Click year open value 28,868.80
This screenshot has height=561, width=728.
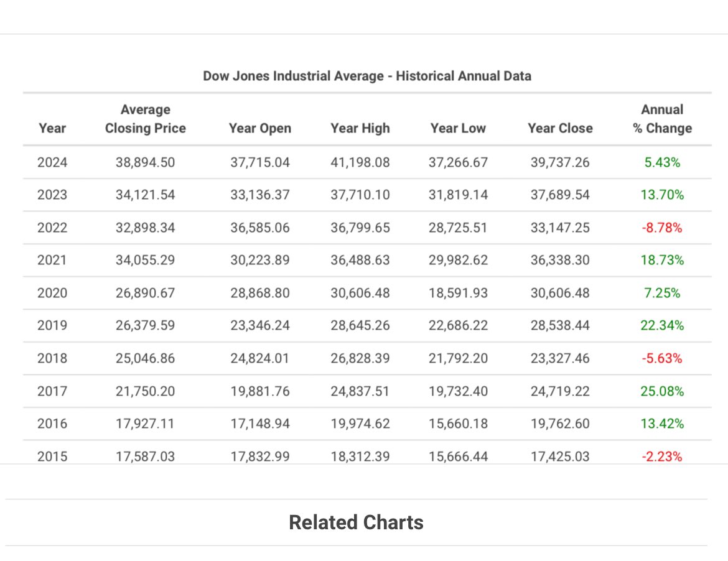260,294
